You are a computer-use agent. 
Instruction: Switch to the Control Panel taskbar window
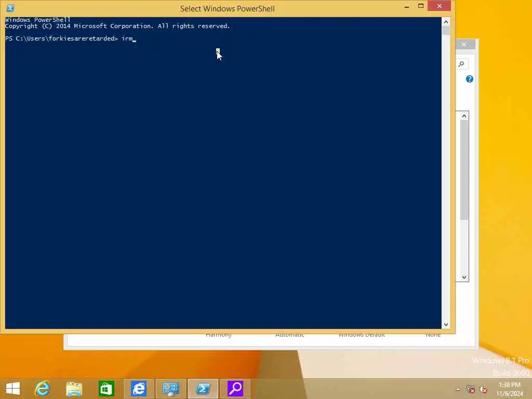(x=170, y=389)
